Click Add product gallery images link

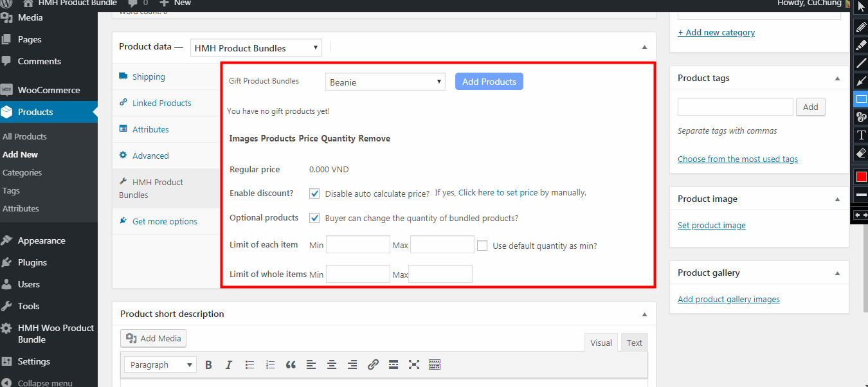(728, 299)
